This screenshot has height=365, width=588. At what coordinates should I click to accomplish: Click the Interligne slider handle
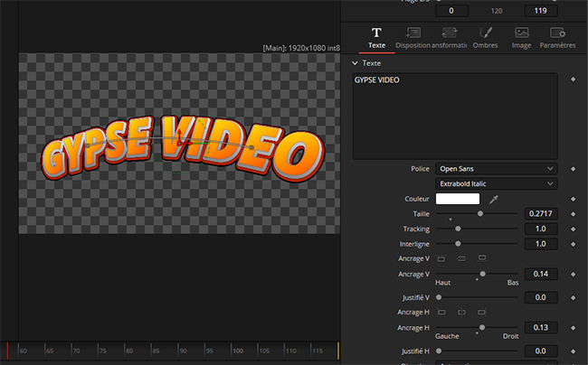click(x=458, y=244)
